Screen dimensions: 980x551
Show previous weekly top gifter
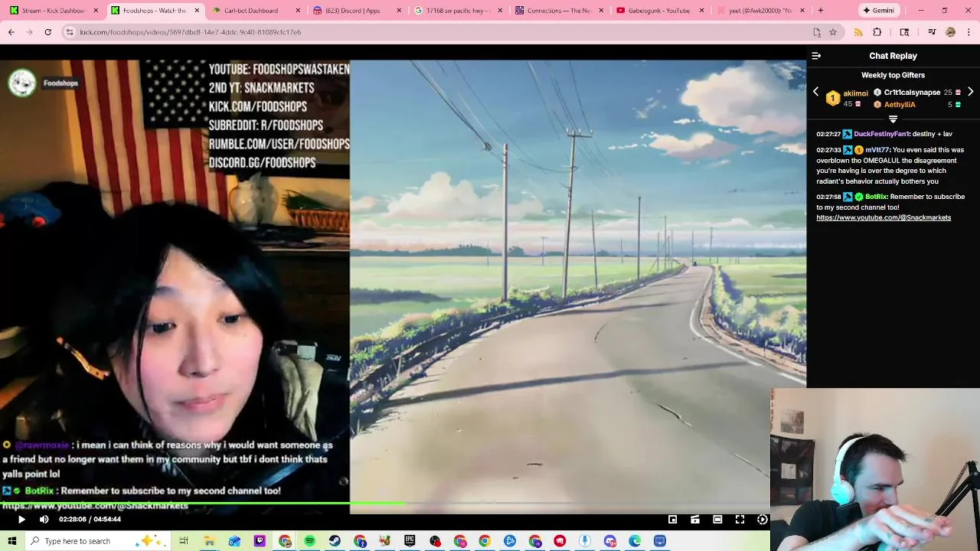point(815,92)
